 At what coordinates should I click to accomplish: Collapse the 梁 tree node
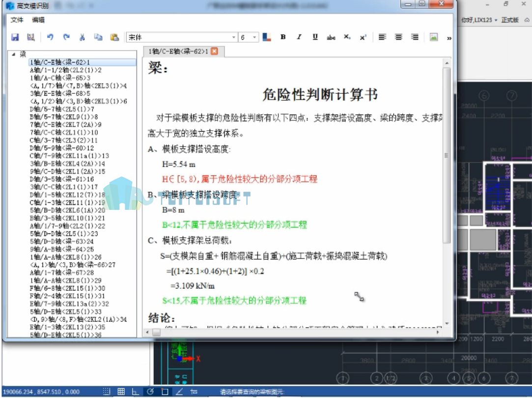point(14,54)
